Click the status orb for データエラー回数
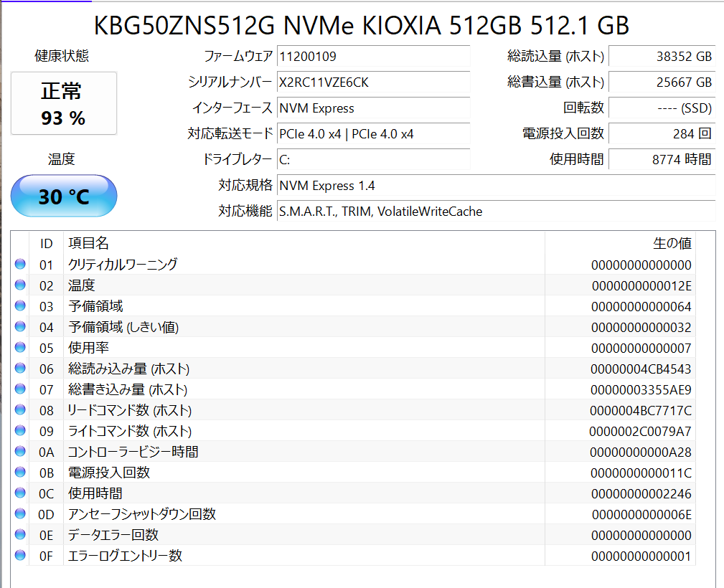Image resolution: width=724 pixels, height=588 pixels. (20, 535)
